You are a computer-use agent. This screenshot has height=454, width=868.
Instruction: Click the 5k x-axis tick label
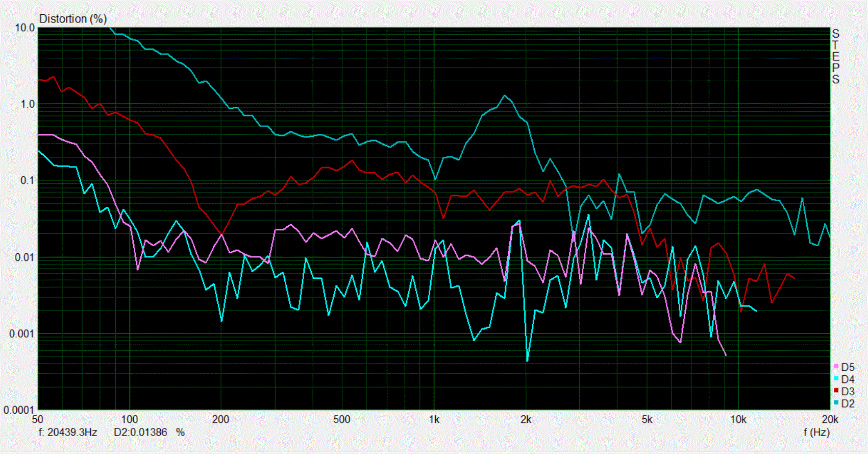(647, 420)
